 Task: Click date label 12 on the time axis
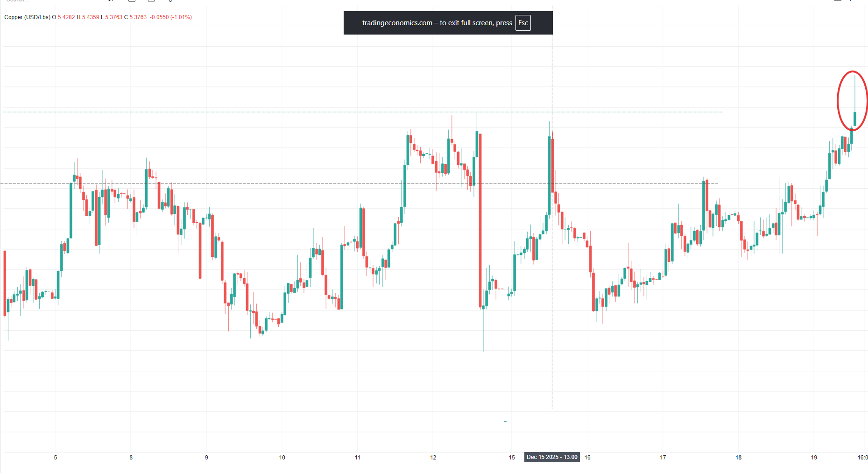433,458
